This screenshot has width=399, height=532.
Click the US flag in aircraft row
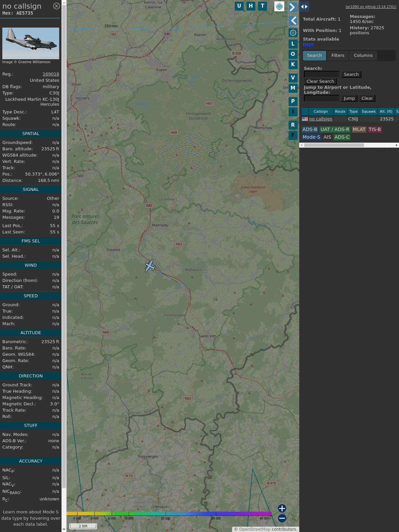click(x=305, y=119)
